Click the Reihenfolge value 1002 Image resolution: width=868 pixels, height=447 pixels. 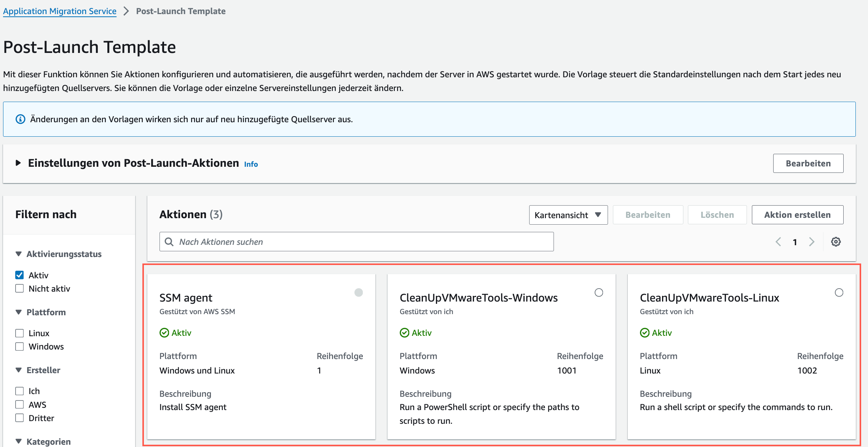point(807,370)
